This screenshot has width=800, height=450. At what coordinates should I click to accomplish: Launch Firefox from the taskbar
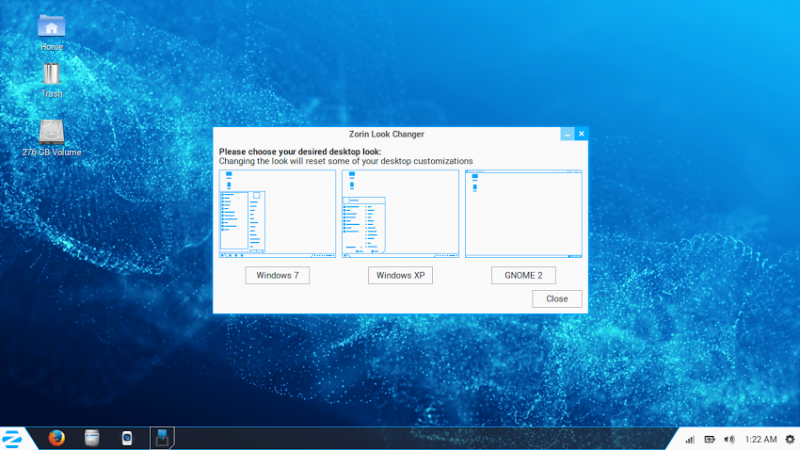tap(57, 438)
